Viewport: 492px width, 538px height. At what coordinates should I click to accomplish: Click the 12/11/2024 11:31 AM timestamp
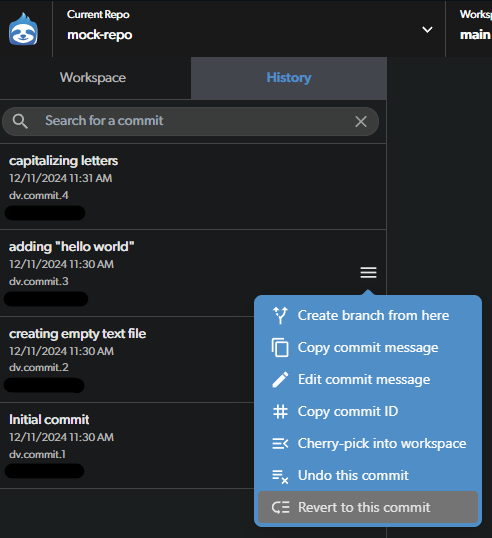(x=60, y=178)
